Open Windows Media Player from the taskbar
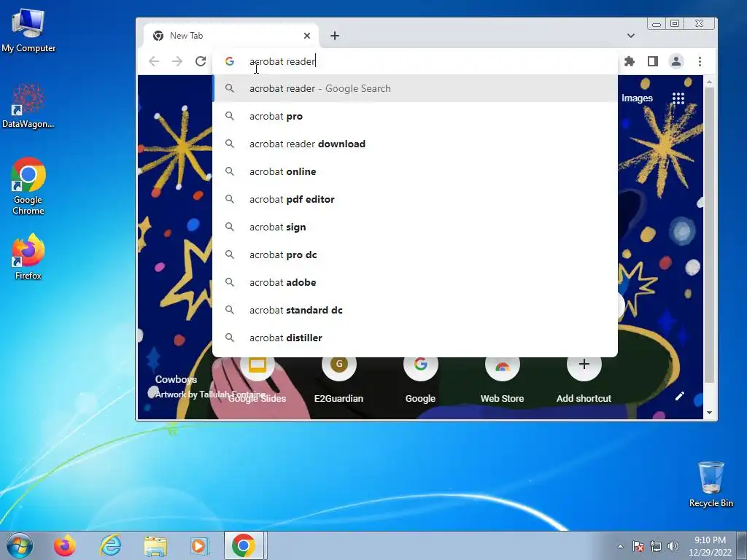This screenshot has width=747, height=560. (198, 545)
